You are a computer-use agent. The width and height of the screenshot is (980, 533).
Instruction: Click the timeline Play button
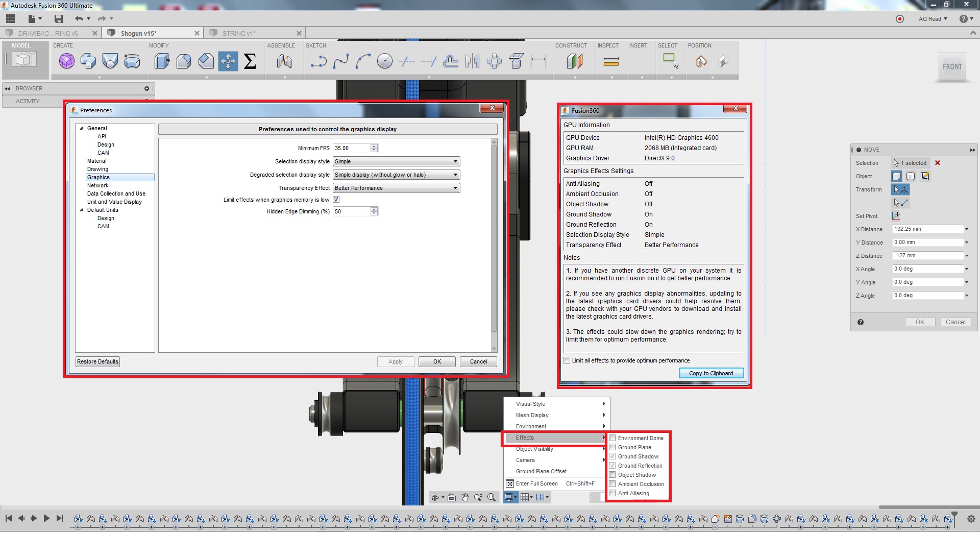click(46, 518)
